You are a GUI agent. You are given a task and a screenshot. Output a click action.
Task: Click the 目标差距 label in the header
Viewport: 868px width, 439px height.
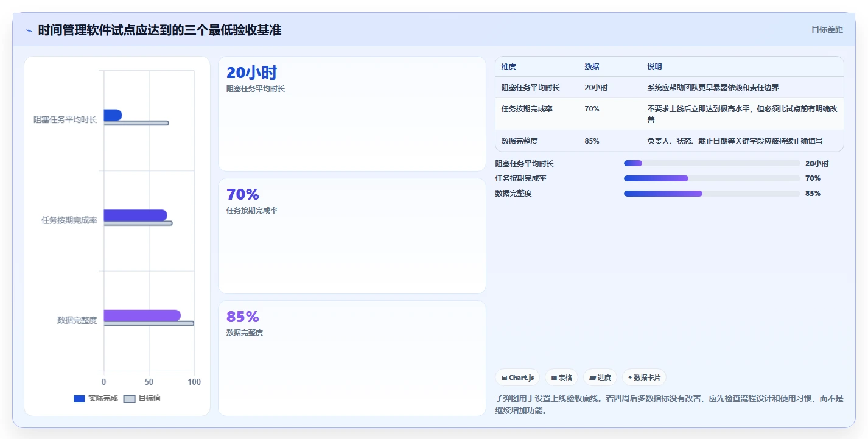coord(827,29)
